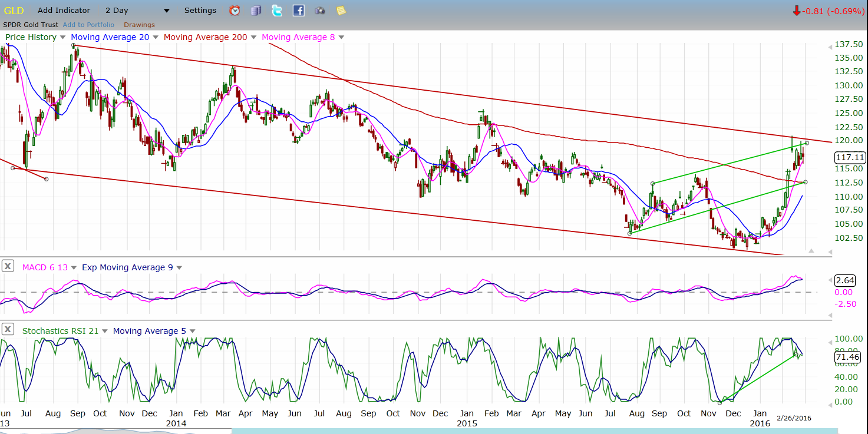Select the green channel lower-right endpoint handle
The image size is (868, 434).
[806, 182]
